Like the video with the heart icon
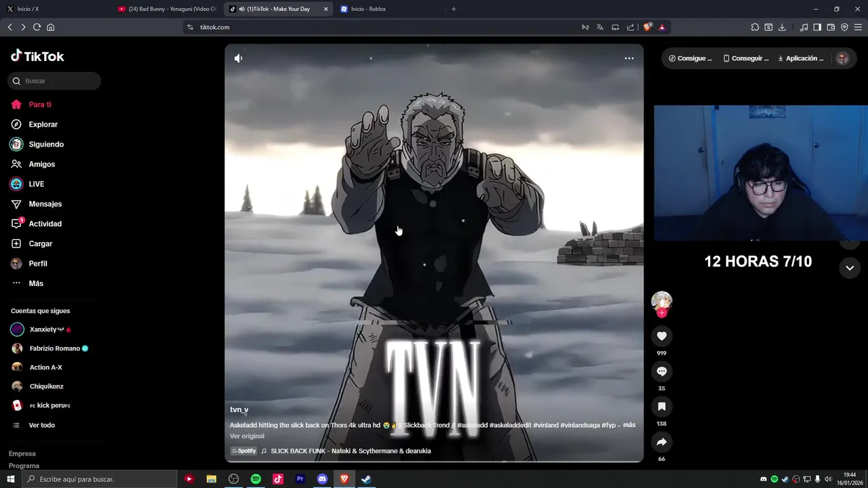Image resolution: width=868 pixels, height=488 pixels. point(662,335)
